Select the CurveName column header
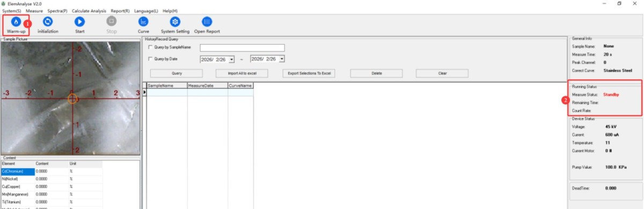The image size is (644, 209). (x=240, y=85)
